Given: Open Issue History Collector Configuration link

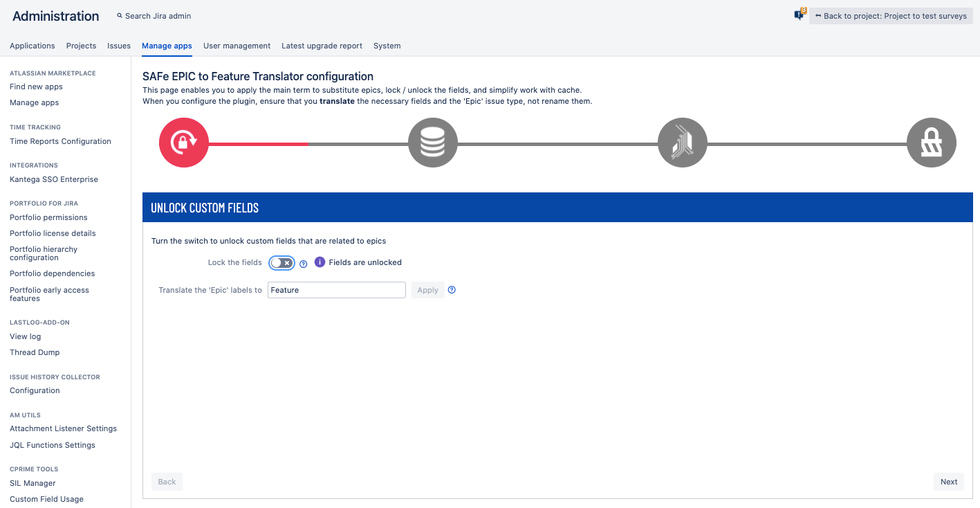Looking at the screenshot, I should coord(35,390).
